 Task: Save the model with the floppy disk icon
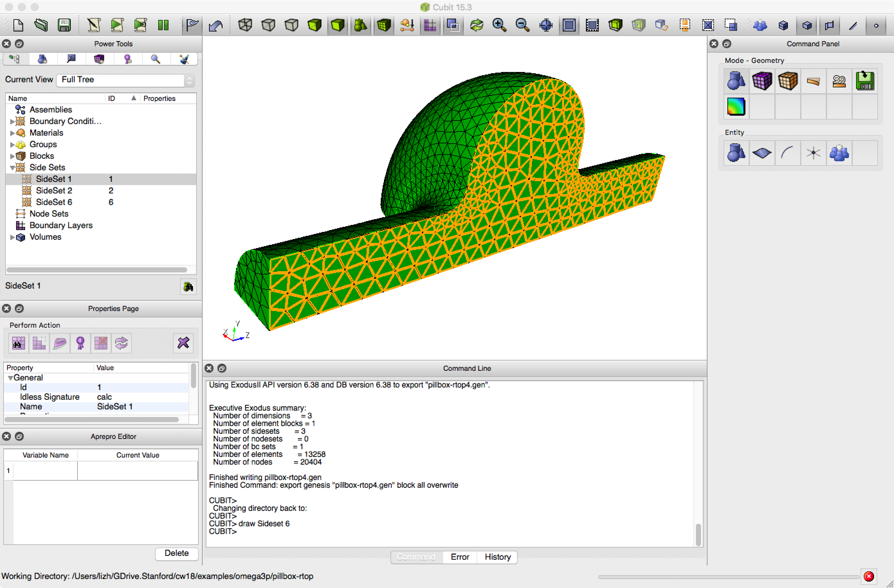tap(64, 25)
